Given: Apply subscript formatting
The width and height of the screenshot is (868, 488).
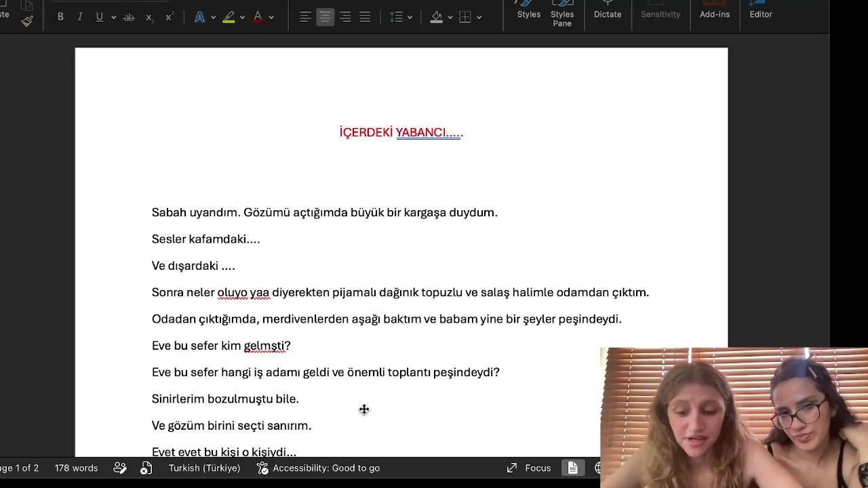Looking at the screenshot, I should [149, 17].
